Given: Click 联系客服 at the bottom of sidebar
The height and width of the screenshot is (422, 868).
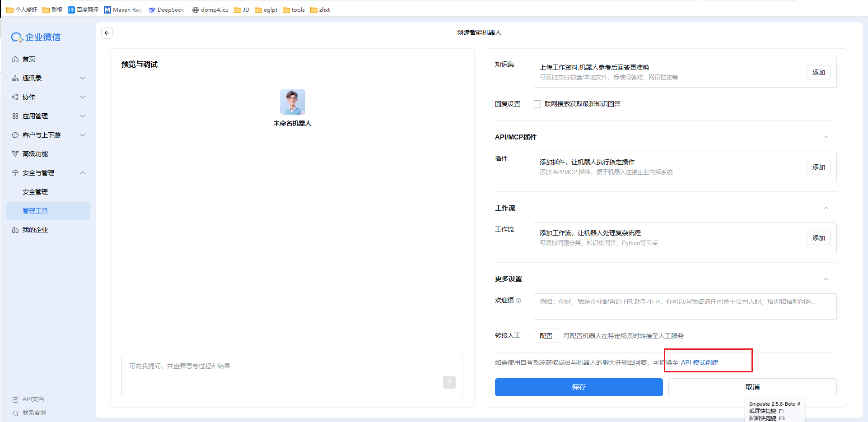Looking at the screenshot, I should 33,412.
